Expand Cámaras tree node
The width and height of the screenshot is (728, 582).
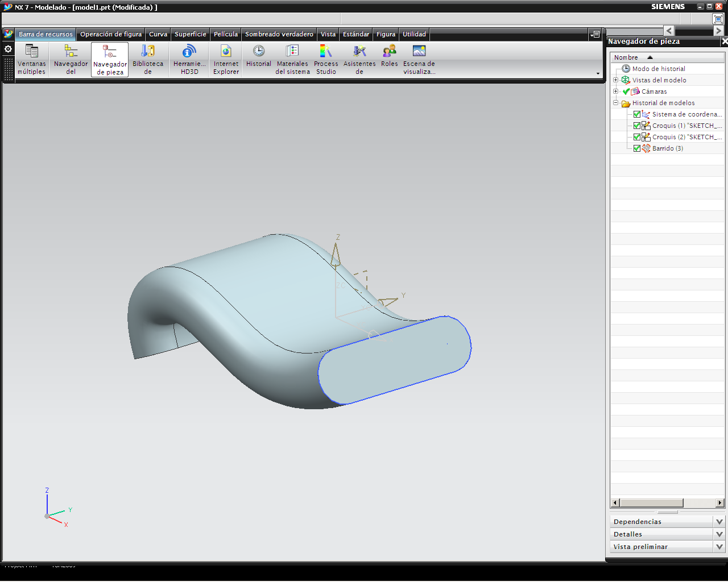click(615, 92)
